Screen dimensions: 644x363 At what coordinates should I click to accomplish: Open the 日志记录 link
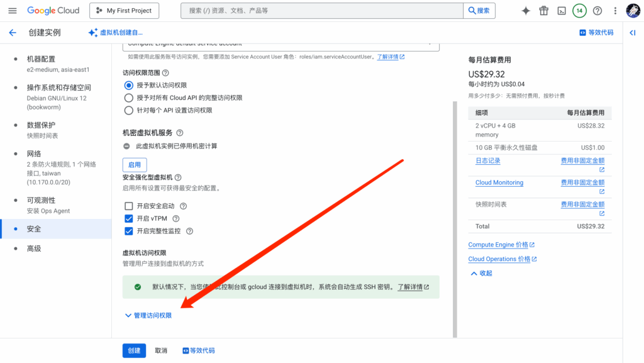coord(488,160)
